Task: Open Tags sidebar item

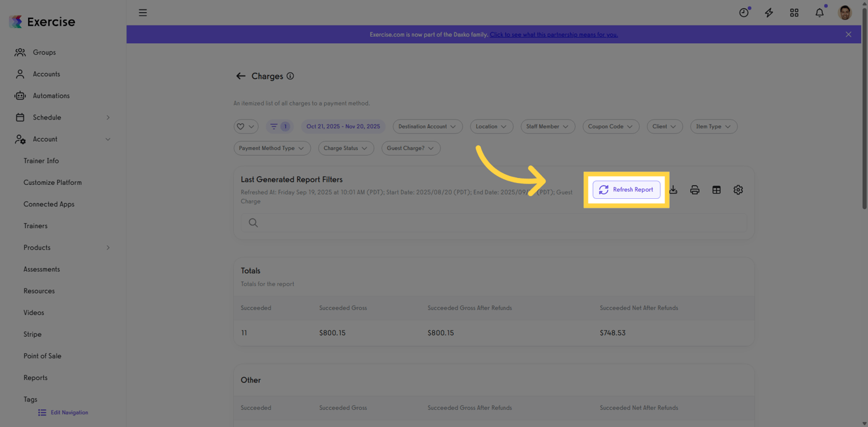Action: click(31, 399)
